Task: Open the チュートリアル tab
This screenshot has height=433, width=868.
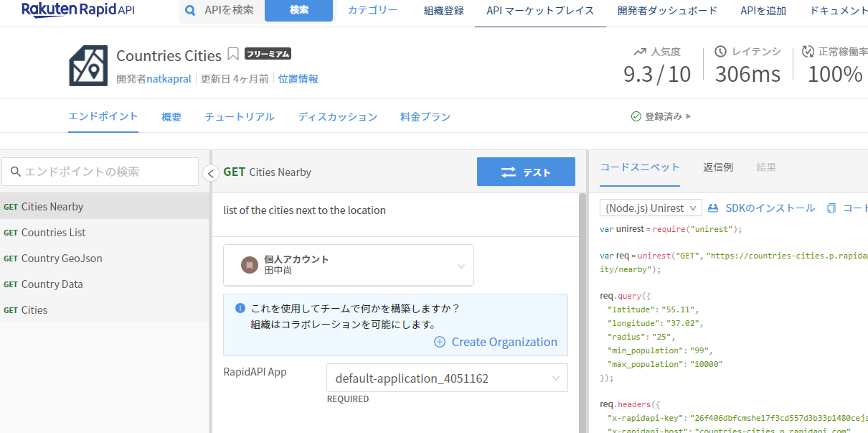Action: (240, 116)
